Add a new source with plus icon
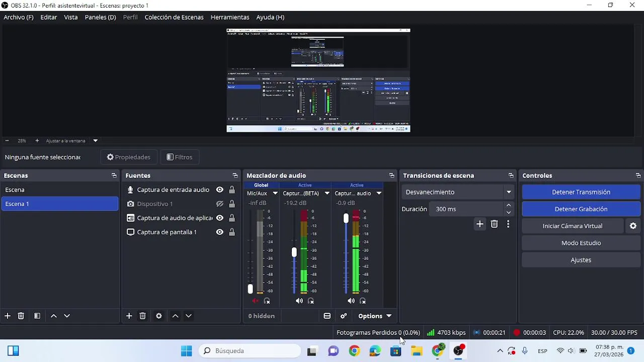The width and height of the screenshot is (644, 362). (129, 316)
